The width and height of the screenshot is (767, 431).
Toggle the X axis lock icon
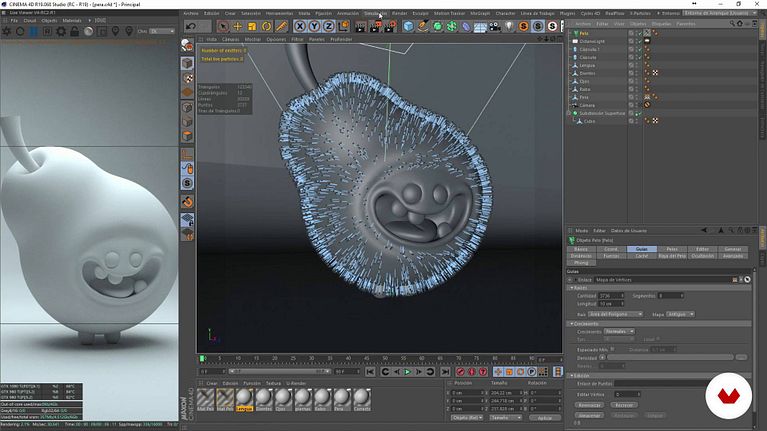301,25
